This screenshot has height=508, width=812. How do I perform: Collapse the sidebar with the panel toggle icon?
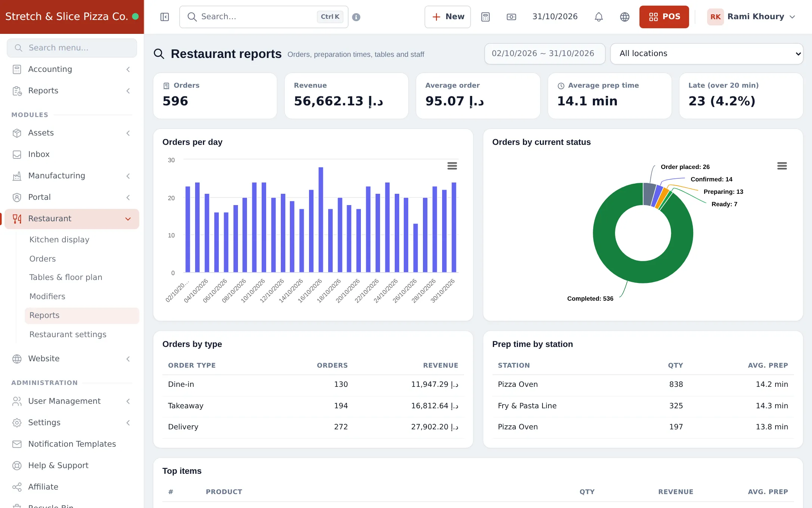tap(165, 17)
